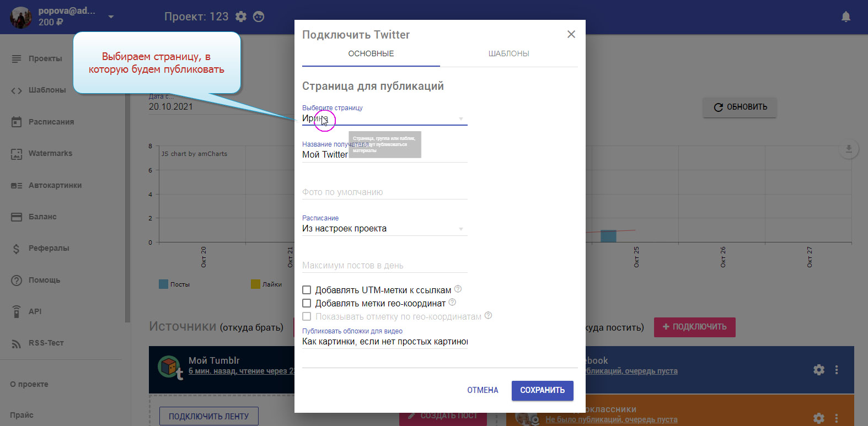Open more options for Одноклассники feed
The height and width of the screenshot is (426, 868).
tap(837, 418)
